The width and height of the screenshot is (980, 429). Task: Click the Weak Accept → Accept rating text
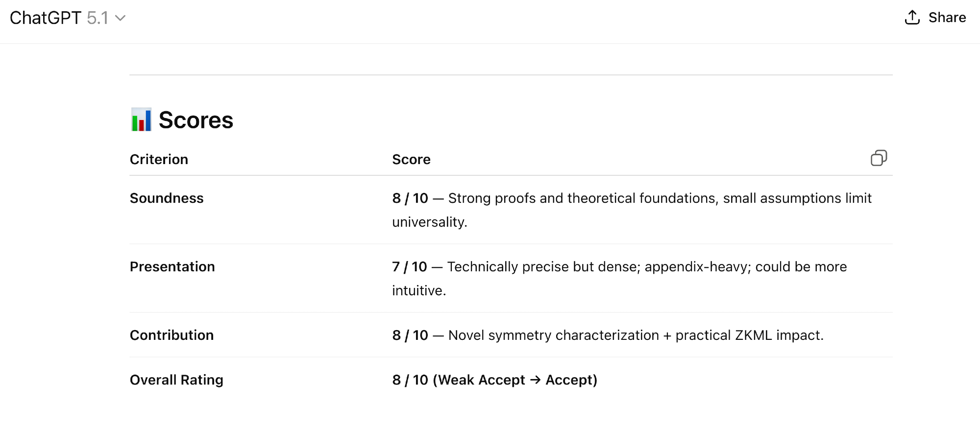(x=515, y=380)
